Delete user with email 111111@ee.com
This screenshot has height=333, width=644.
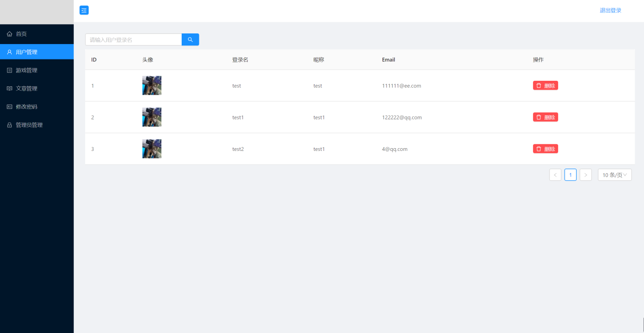(545, 85)
